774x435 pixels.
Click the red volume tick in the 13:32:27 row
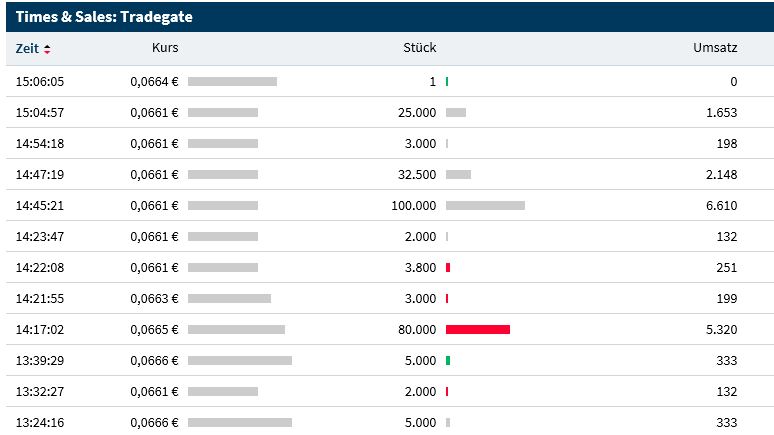point(447,391)
